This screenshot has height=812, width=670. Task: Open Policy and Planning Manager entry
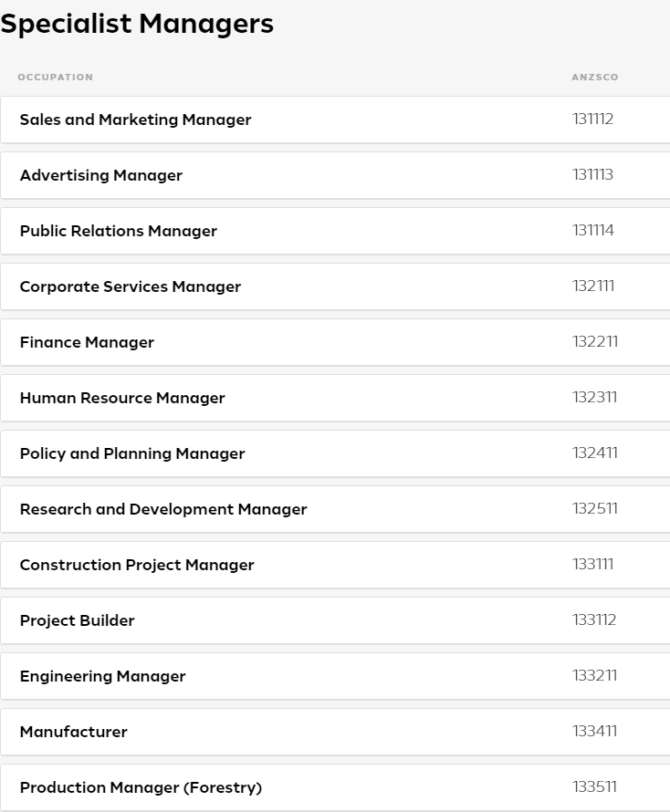(x=132, y=453)
